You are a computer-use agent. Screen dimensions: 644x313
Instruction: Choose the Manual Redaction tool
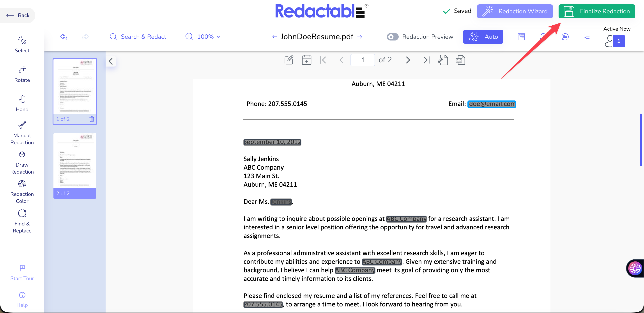click(22, 133)
